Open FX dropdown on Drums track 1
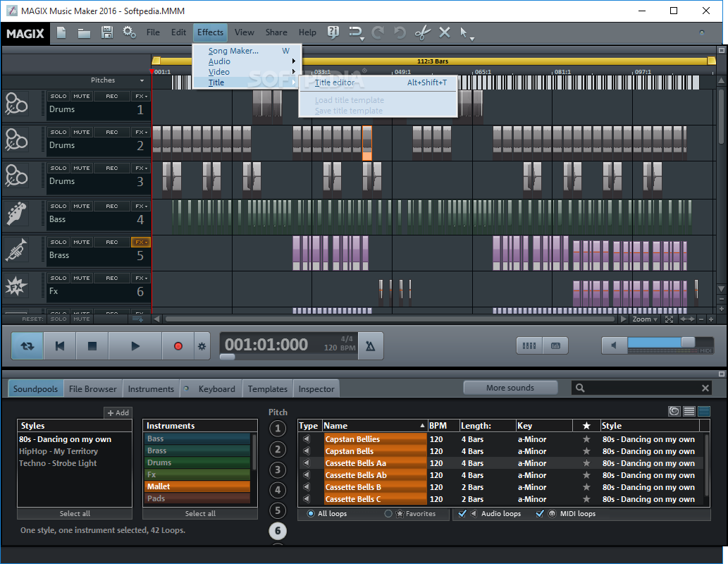Viewport: 728px width, 564px height. (141, 96)
